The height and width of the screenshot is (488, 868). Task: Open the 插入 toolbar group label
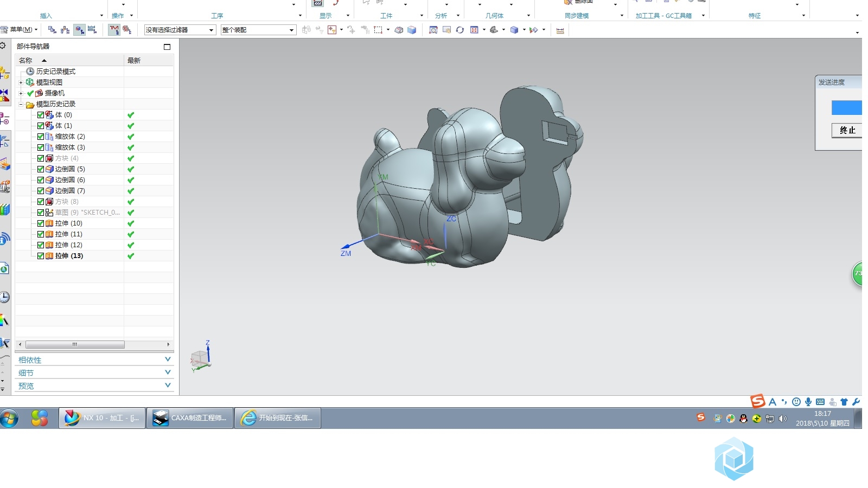point(46,16)
